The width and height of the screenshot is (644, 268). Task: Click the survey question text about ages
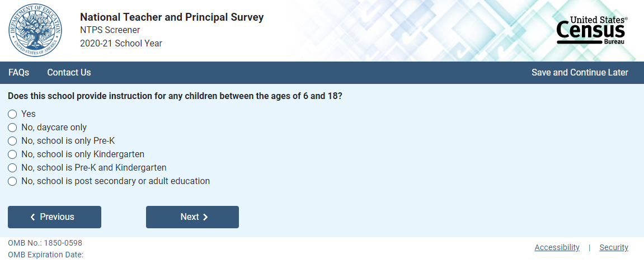tap(175, 96)
